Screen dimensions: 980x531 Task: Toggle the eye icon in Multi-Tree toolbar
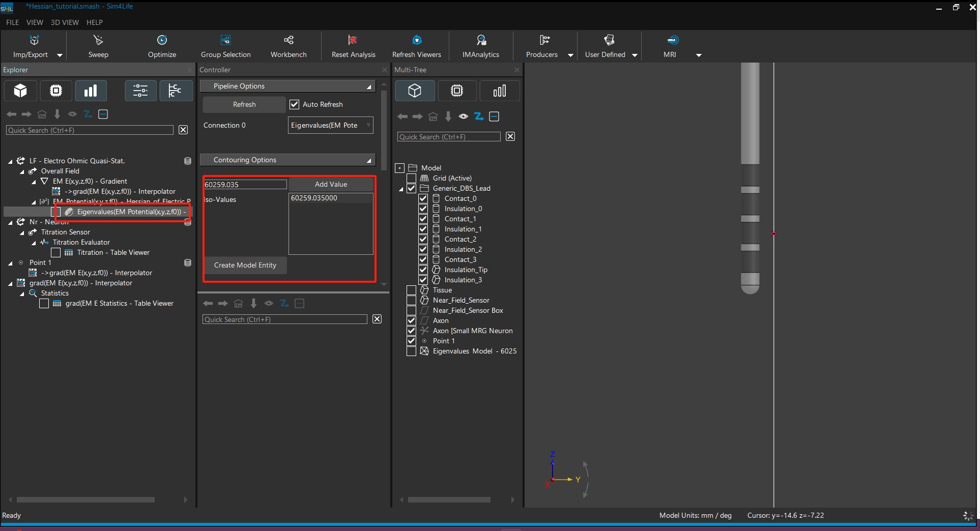click(463, 116)
